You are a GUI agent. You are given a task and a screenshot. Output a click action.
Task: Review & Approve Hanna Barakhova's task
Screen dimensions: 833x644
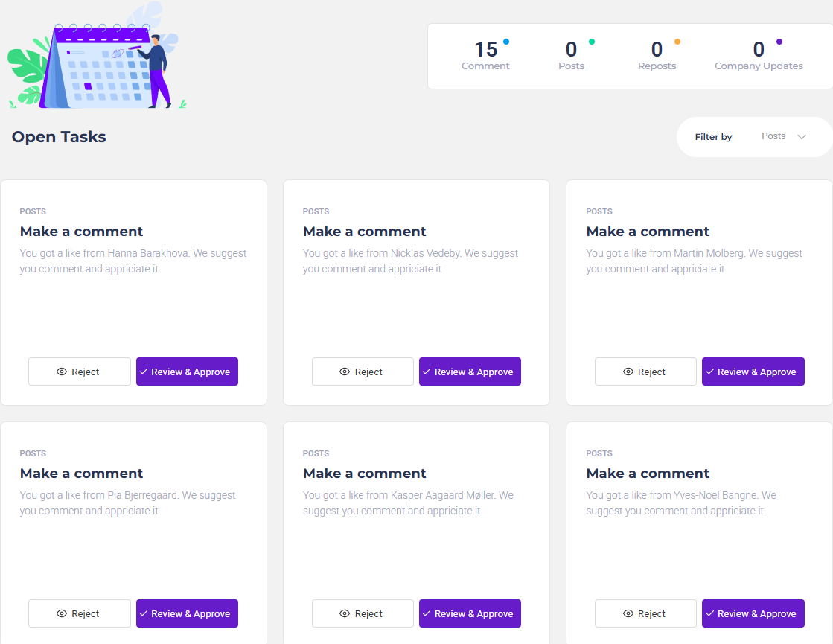coord(187,372)
